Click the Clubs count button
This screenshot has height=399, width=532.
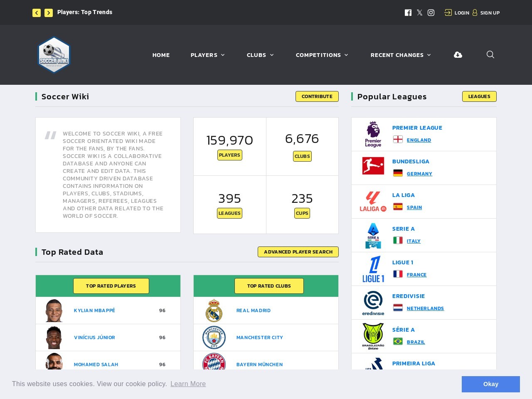(302, 156)
